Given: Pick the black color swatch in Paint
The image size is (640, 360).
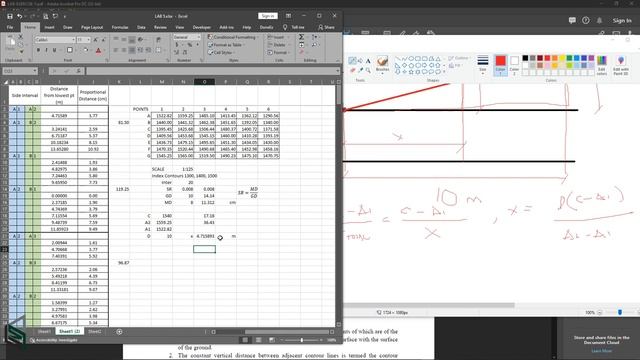Looking at the screenshot, I should tap(525, 58).
